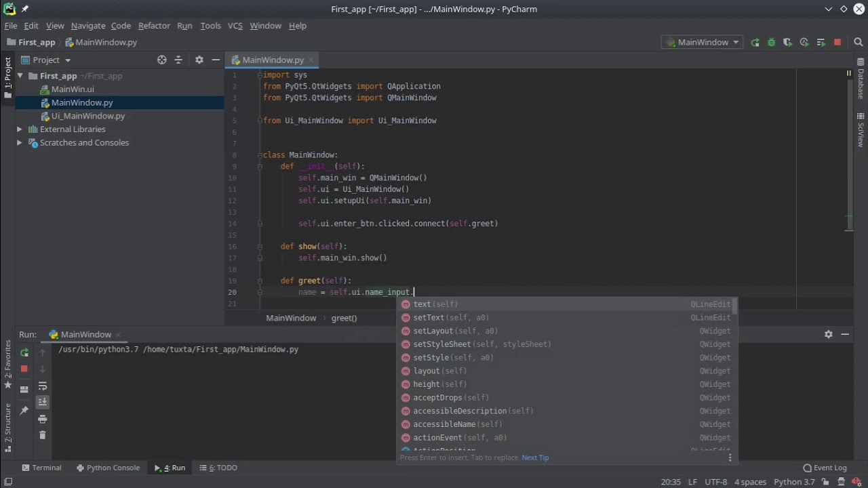Screen dimensions: 868x488
Task: Open Project panel settings gear
Action: pyautogui.click(x=199, y=60)
